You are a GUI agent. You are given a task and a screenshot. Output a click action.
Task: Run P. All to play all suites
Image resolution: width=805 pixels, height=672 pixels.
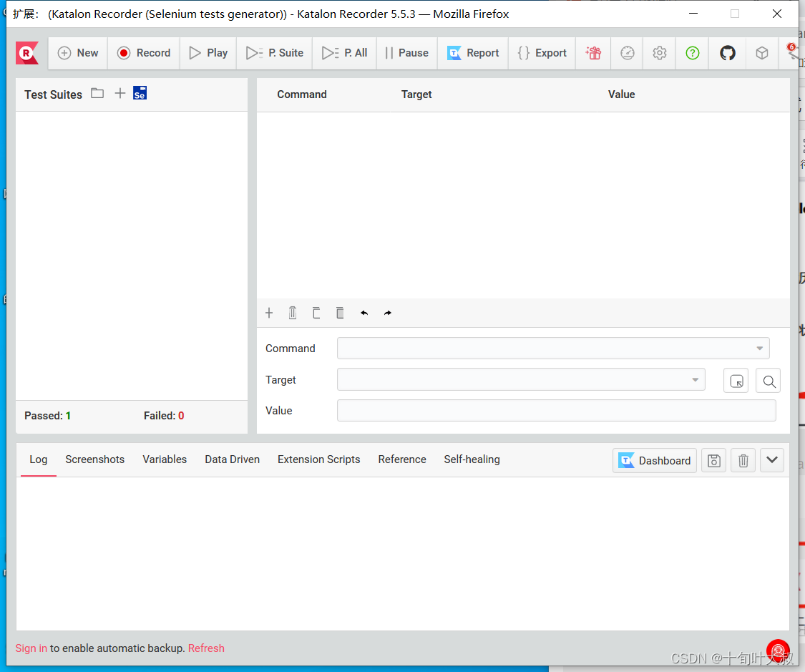(344, 53)
